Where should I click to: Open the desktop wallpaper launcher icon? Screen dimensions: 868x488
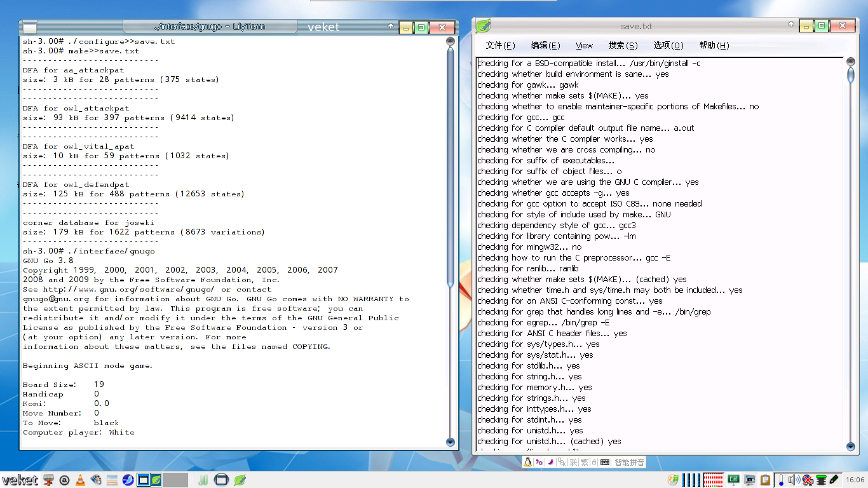tap(112, 480)
